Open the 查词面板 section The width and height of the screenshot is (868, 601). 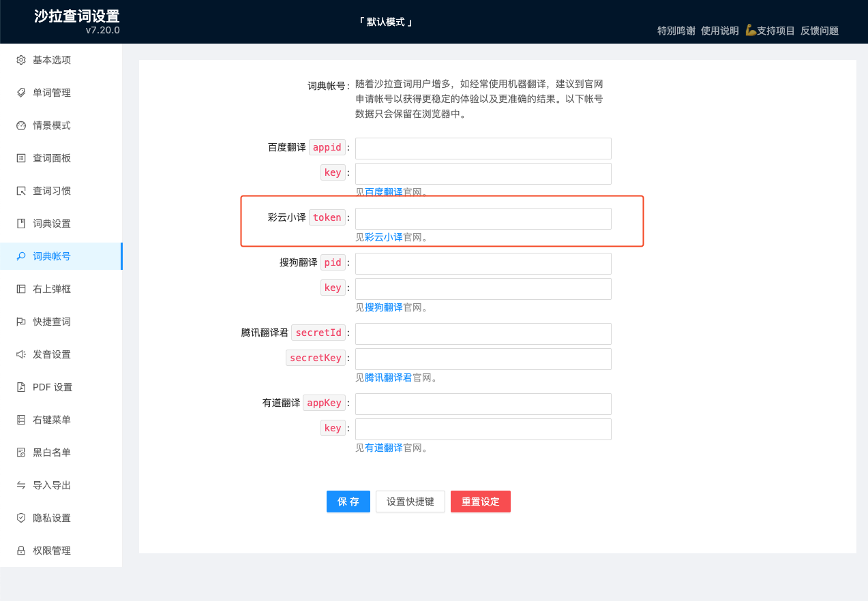pyautogui.click(x=61, y=158)
